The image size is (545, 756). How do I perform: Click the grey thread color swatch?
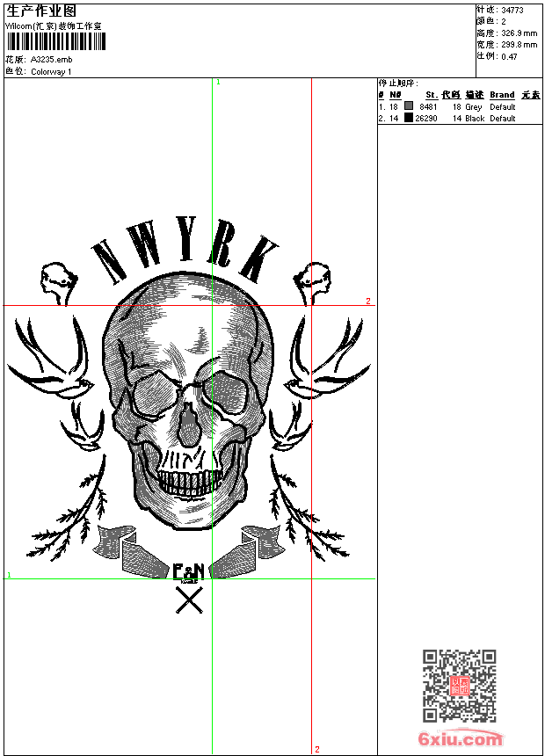pyautogui.click(x=409, y=106)
